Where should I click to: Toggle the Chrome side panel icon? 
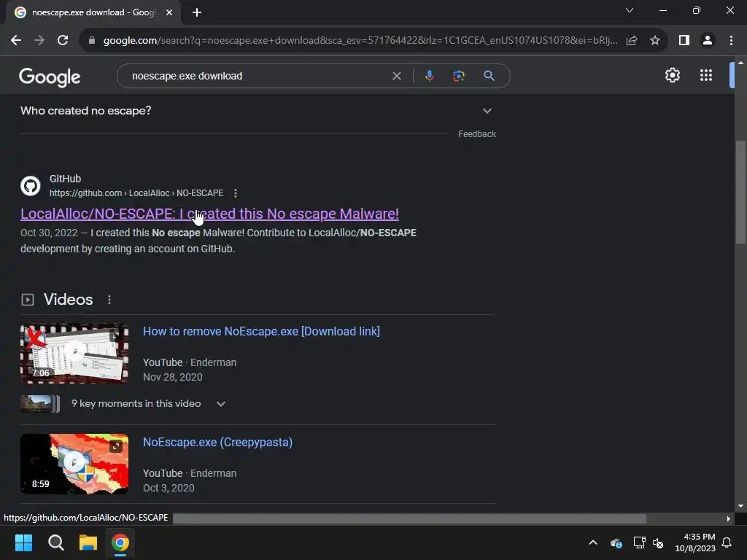coord(684,41)
